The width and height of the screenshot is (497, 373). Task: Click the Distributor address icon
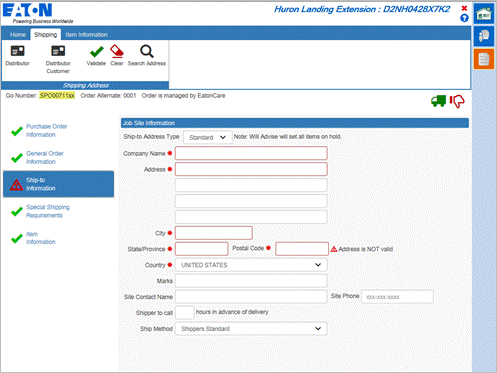[17, 51]
